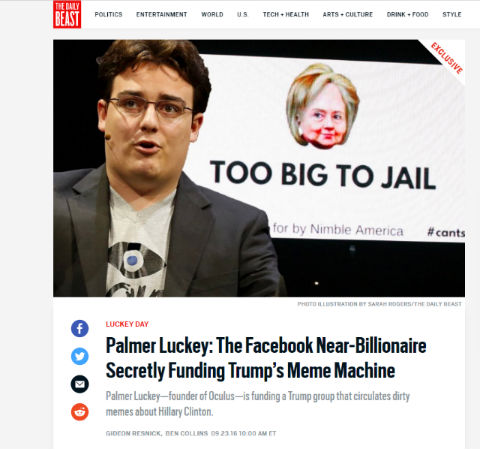Select Tech + Health in navigation
This screenshot has width=480, height=449.
[286, 15]
